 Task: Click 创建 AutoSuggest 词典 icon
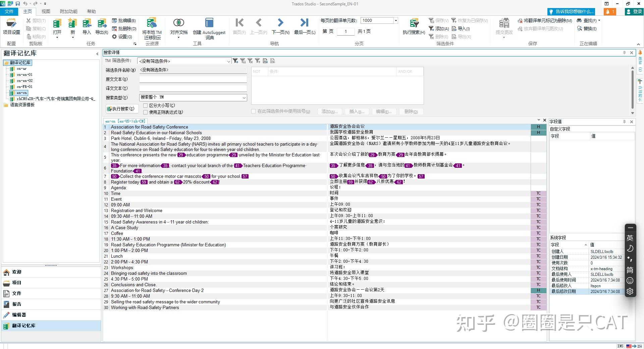pyautogui.click(x=209, y=28)
